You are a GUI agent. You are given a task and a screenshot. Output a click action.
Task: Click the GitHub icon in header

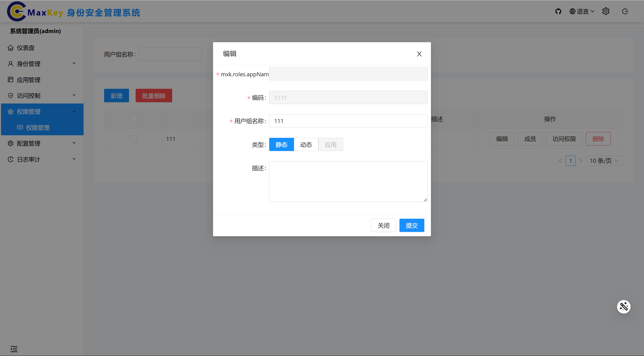coord(558,11)
